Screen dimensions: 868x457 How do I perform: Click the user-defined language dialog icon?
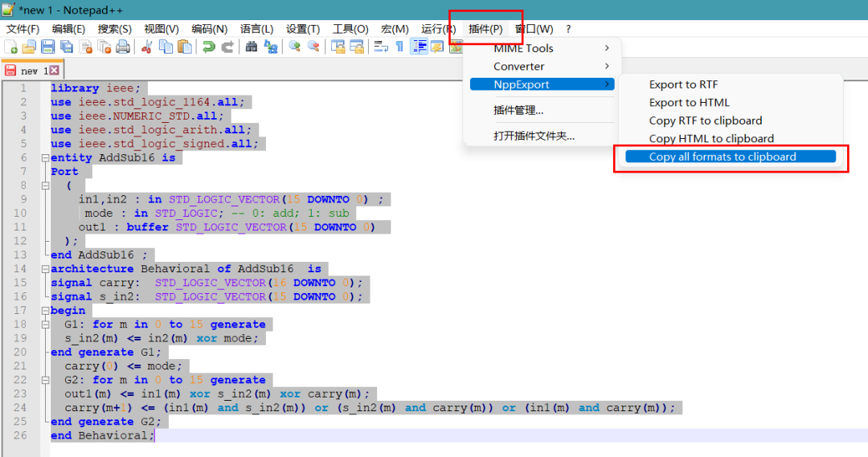[x=437, y=47]
